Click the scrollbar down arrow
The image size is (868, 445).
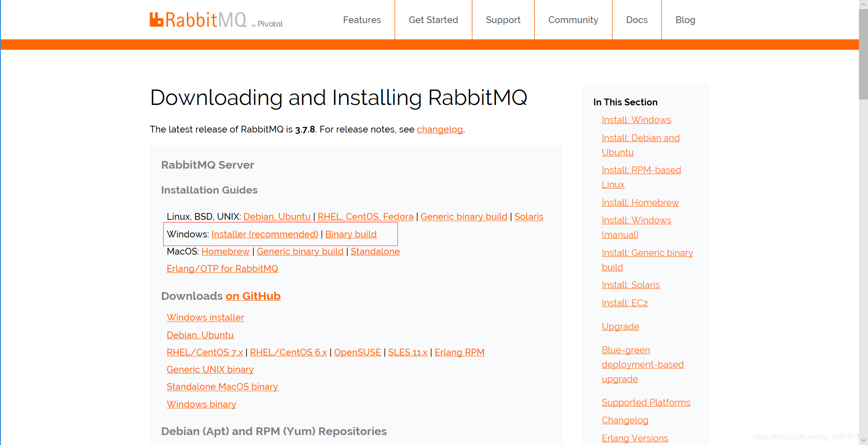[x=863, y=440]
